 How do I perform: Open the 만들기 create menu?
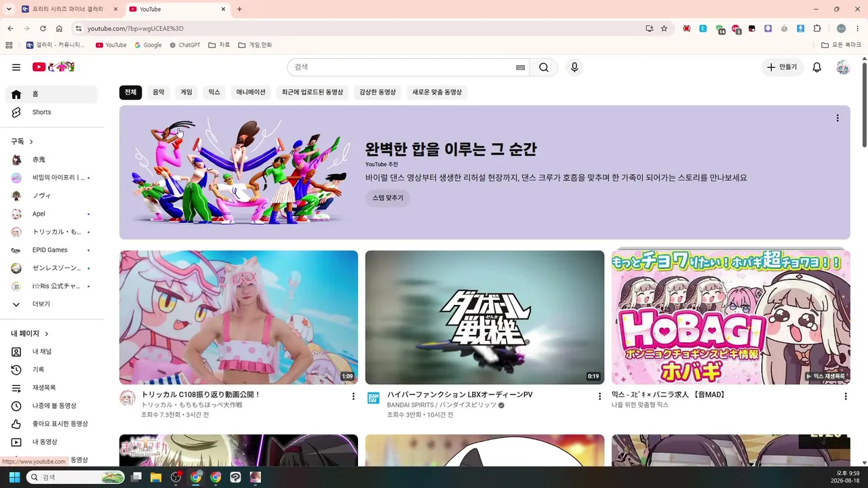[783, 67]
